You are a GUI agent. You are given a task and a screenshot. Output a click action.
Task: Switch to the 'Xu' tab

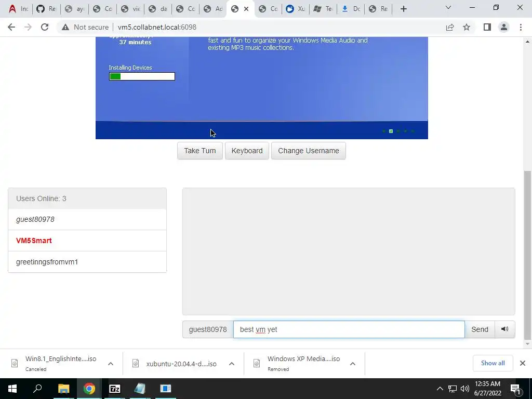coord(296,9)
